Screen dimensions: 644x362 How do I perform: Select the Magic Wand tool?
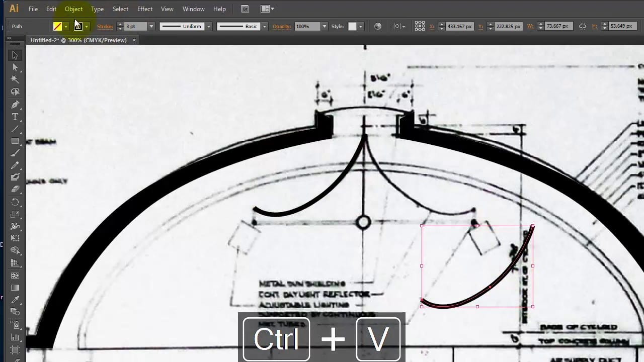click(x=15, y=79)
